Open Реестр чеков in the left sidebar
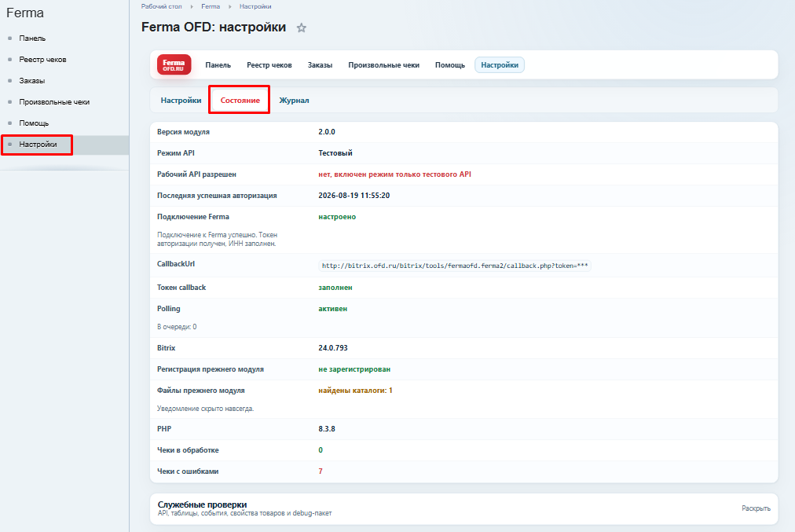The image size is (795, 532). coord(42,60)
